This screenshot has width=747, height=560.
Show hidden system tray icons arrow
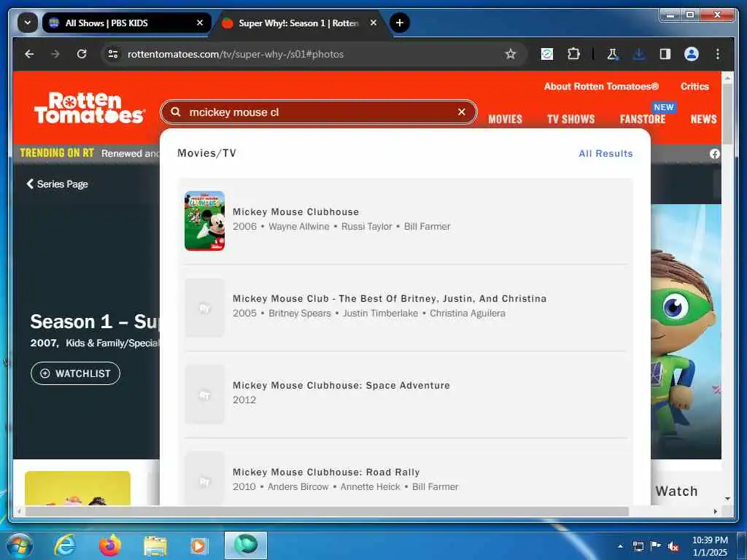[620, 546]
